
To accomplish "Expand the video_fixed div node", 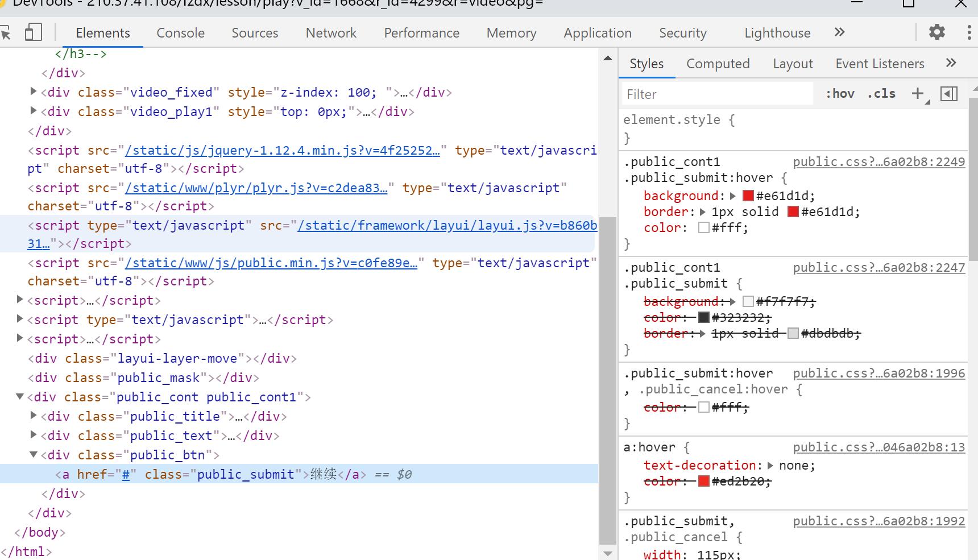I will (x=34, y=91).
